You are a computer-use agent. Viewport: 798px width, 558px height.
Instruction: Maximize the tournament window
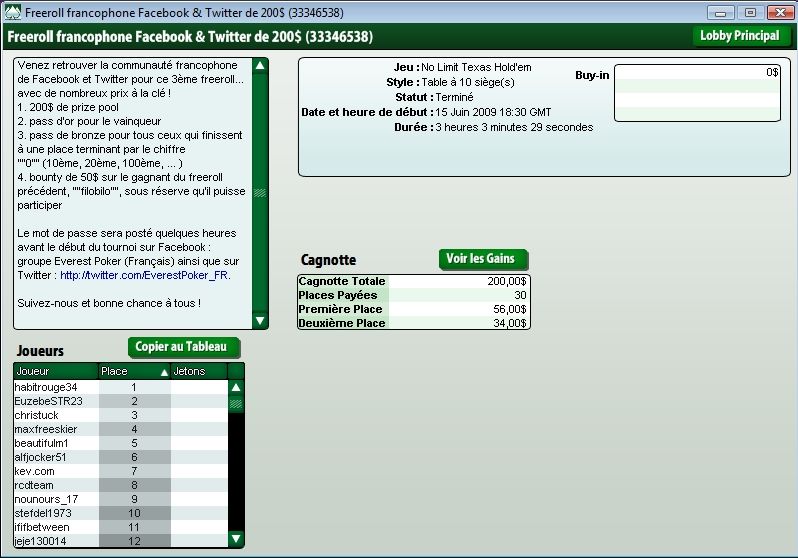click(750, 12)
